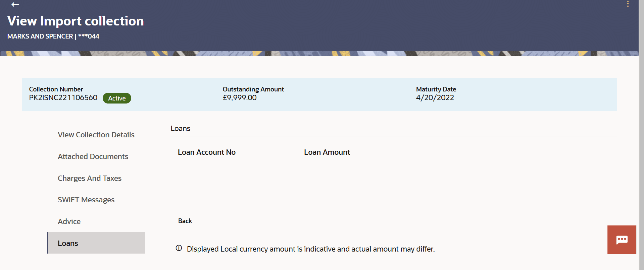Click the MARKS AND SPENCER party name
This screenshot has height=270, width=644.
[40, 36]
